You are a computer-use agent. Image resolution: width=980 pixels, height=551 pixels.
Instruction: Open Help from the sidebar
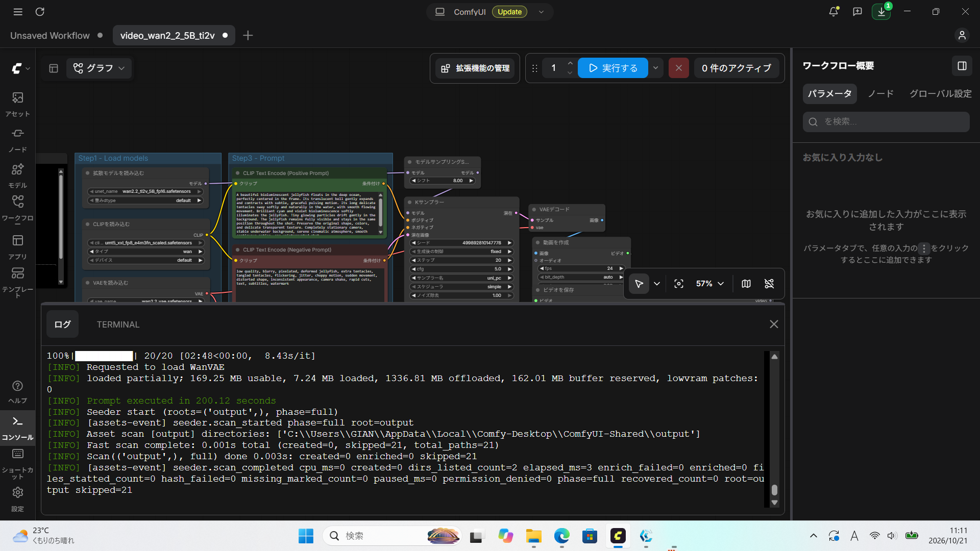[18, 392]
